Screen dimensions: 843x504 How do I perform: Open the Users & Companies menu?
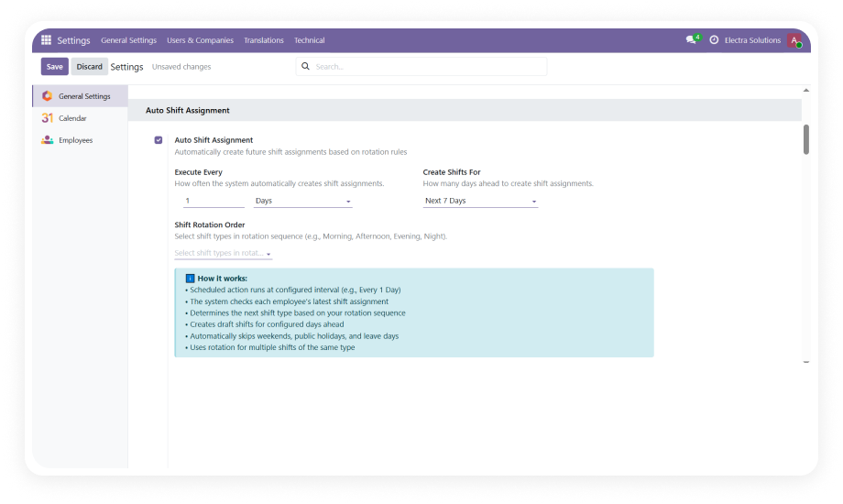point(200,40)
